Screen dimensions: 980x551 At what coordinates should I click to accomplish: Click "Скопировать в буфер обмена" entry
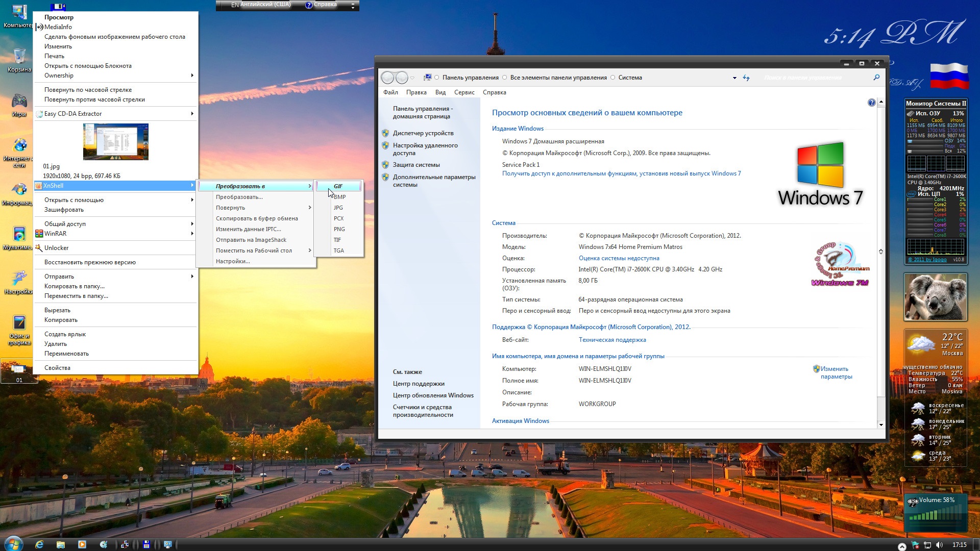[x=256, y=218]
